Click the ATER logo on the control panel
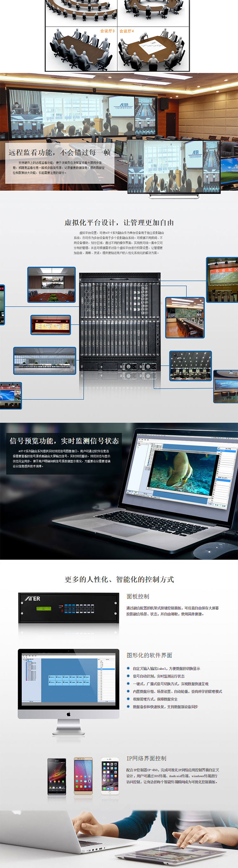The image size is (238, 868). click(x=33, y=598)
